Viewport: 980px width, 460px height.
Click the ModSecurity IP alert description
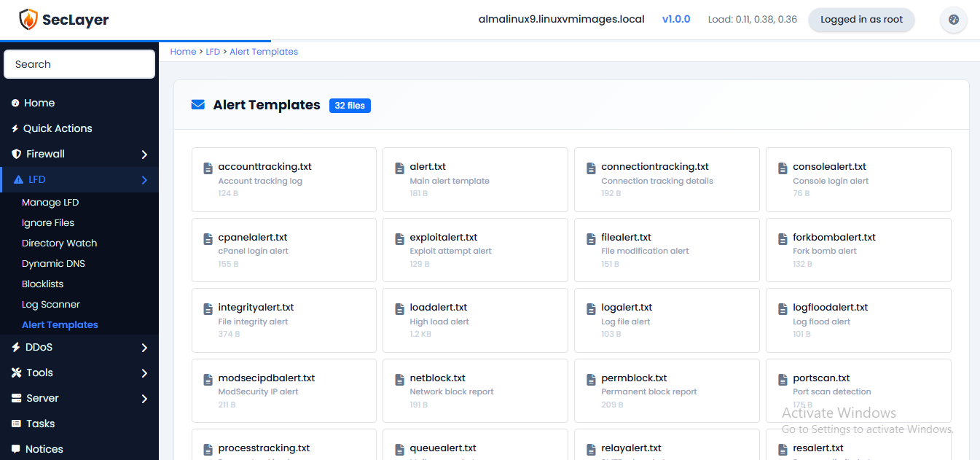[x=258, y=391]
